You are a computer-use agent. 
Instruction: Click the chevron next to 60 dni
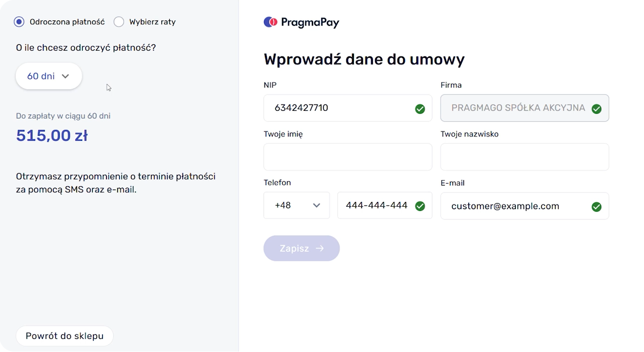[66, 76]
